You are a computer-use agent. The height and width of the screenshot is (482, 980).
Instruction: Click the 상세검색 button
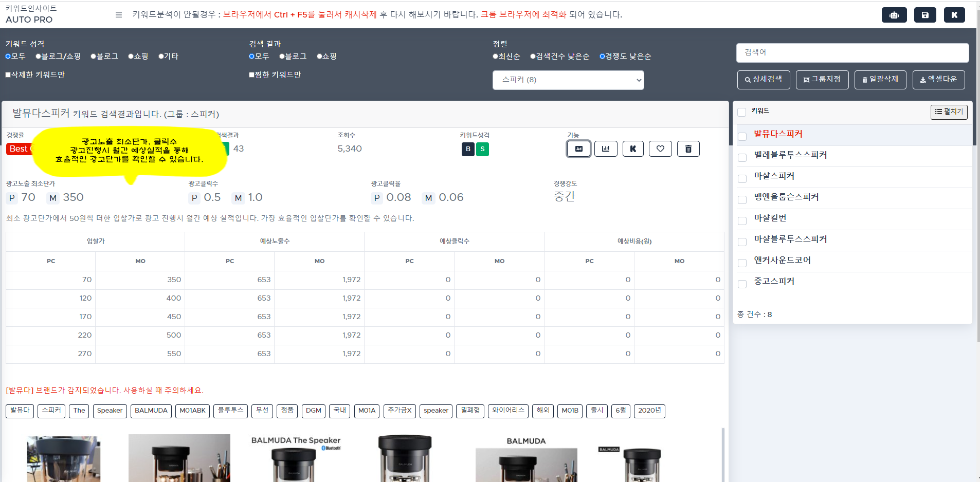point(763,80)
